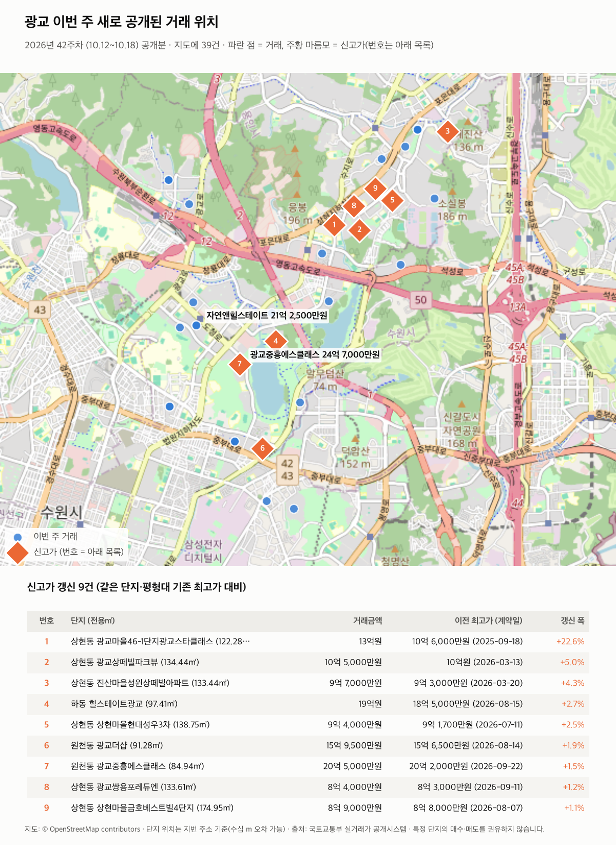Click the price cell 20억 5,000만원

353,766
